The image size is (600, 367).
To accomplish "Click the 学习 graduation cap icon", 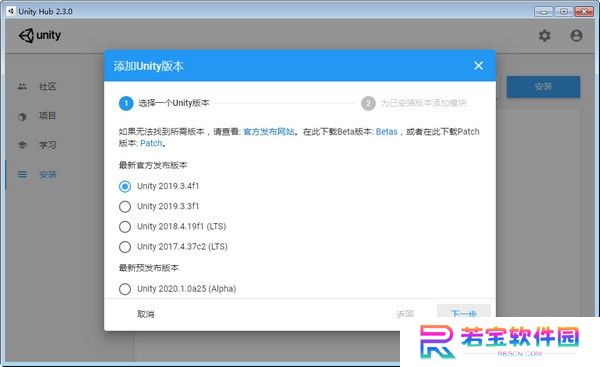I will 22,145.
